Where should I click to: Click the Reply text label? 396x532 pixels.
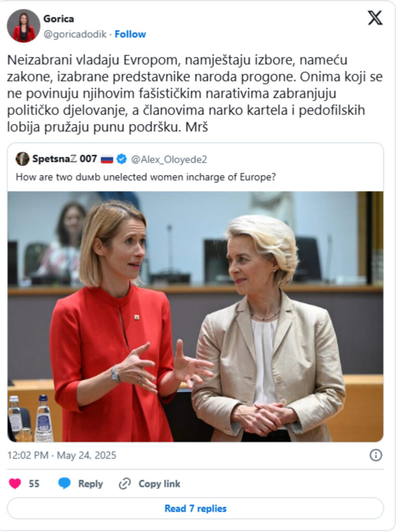90,484
